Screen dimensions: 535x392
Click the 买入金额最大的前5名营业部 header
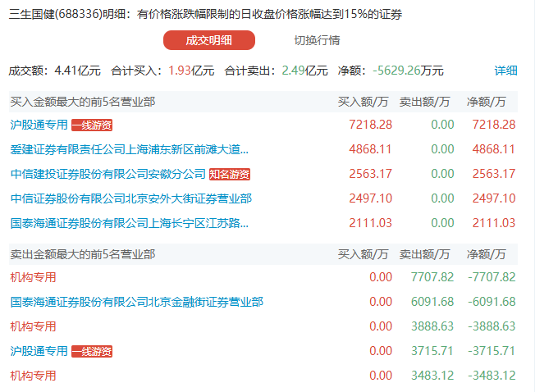pyautogui.click(x=83, y=102)
